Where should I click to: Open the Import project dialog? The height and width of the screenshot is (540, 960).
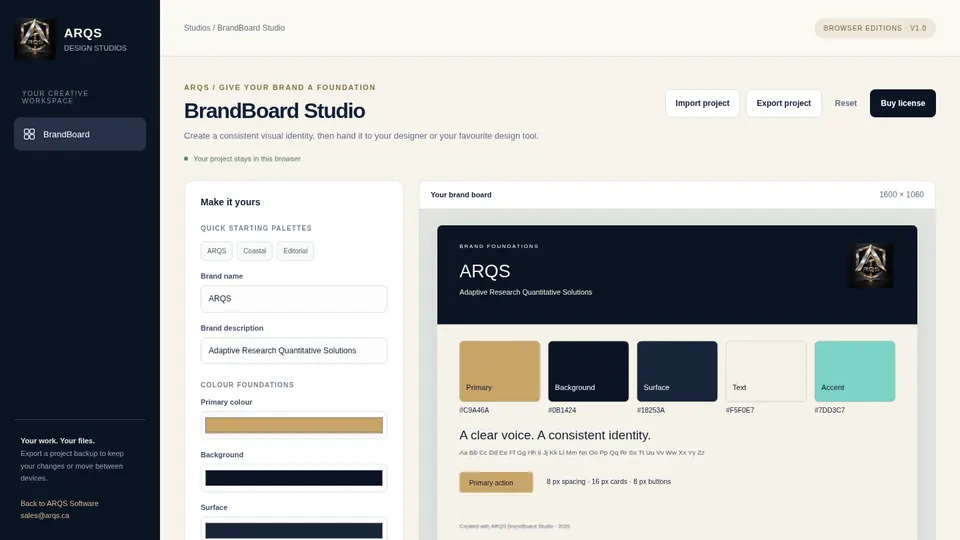(702, 103)
